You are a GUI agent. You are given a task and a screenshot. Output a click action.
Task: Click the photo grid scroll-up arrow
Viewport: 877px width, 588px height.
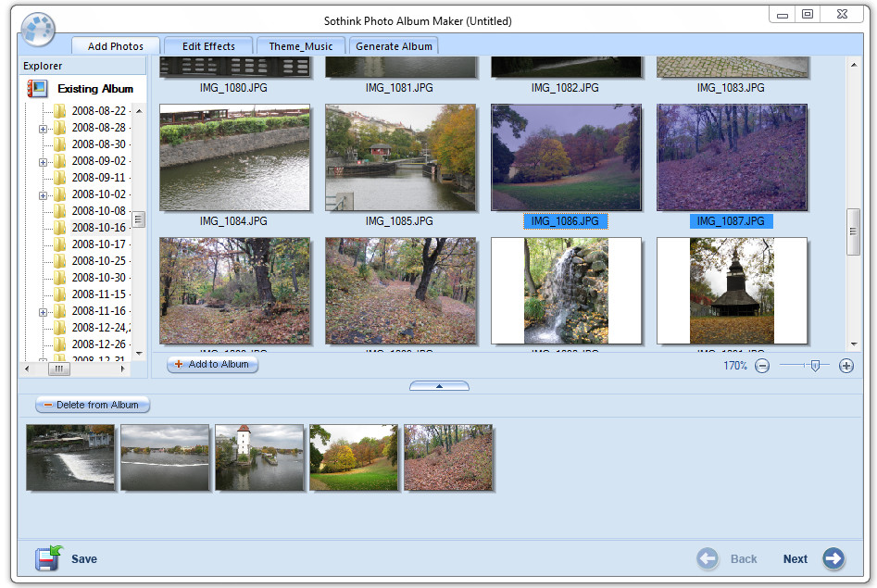coord(854,65)
